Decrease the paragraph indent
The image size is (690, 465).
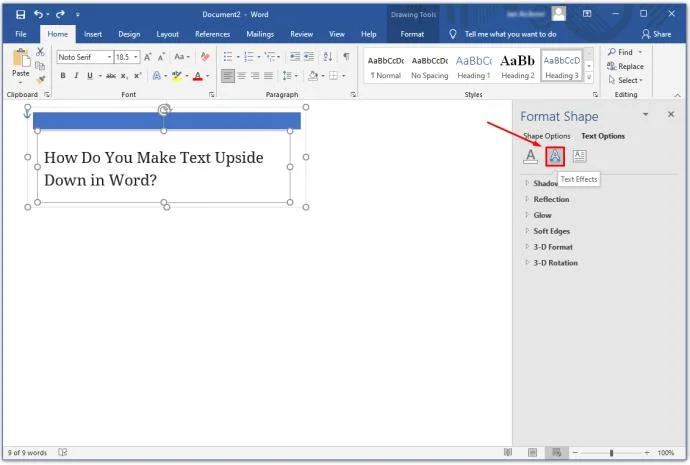click(295, 56)
